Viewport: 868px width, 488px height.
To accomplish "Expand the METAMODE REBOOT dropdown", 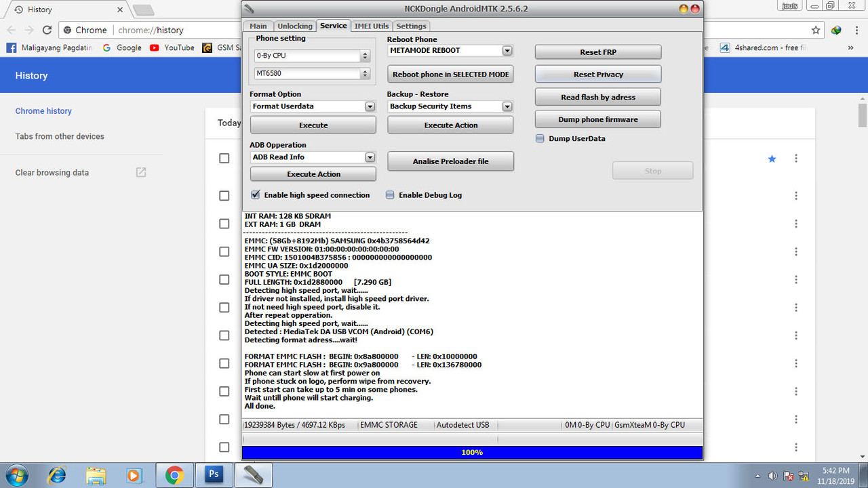I will pyautogui.click(x=507, y=50).
